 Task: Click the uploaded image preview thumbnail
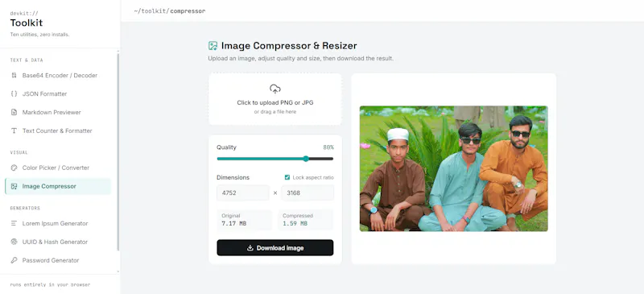454,168
